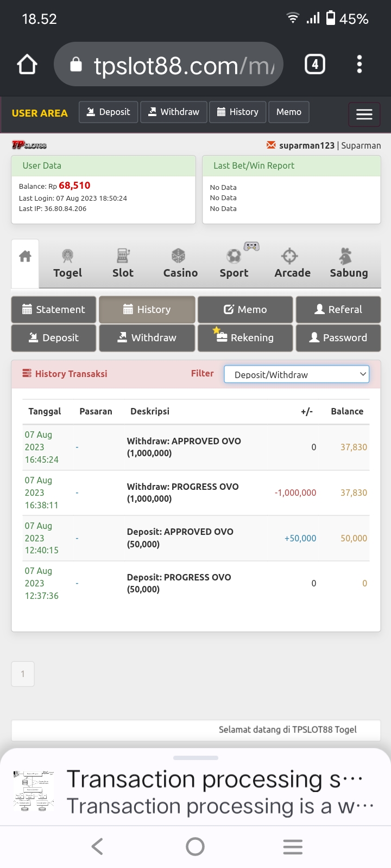This screenshot has width=391, height=868.
Task: Click History in the top user bar
Action: (x=238, y=112)
